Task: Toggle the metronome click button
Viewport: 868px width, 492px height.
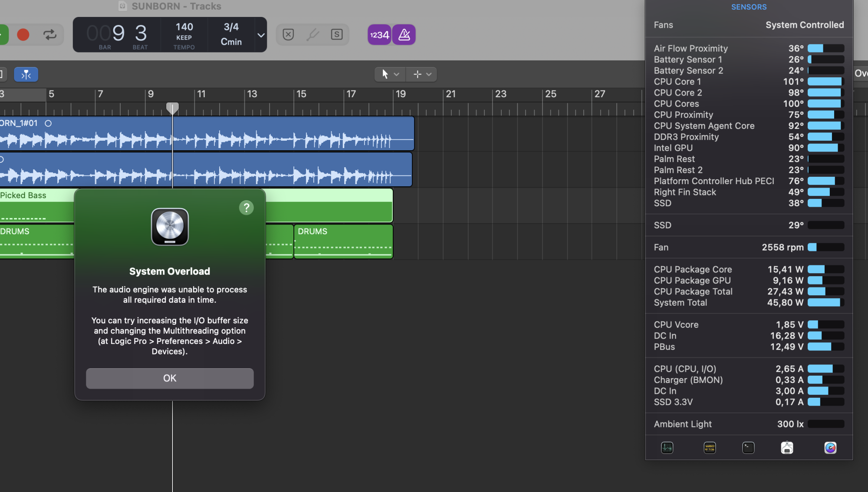Action: coord(404,35)
